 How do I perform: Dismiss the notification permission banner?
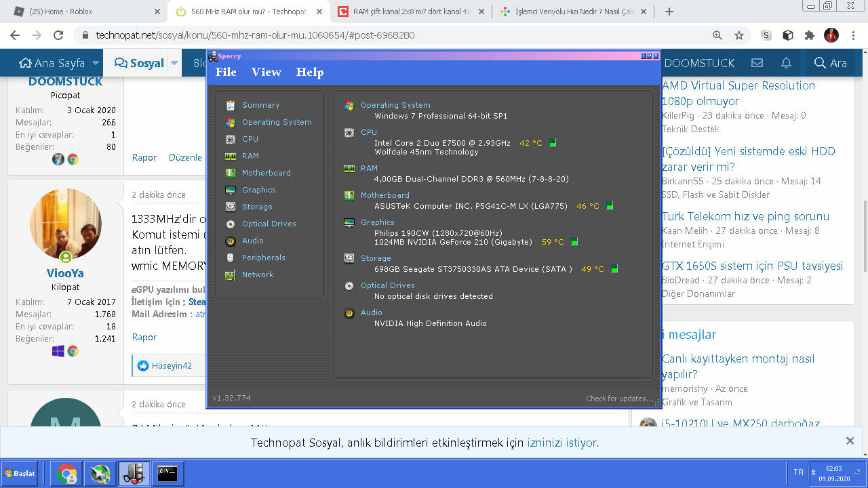pyautogui.click(x=850, y=441)
